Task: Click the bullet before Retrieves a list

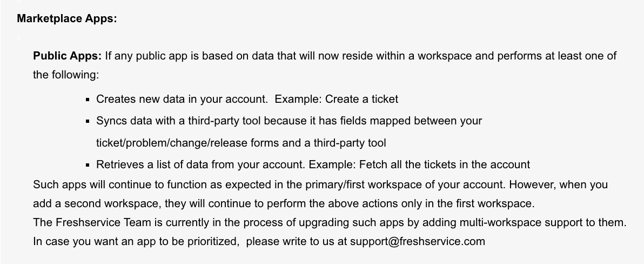Action: [88, 165]
